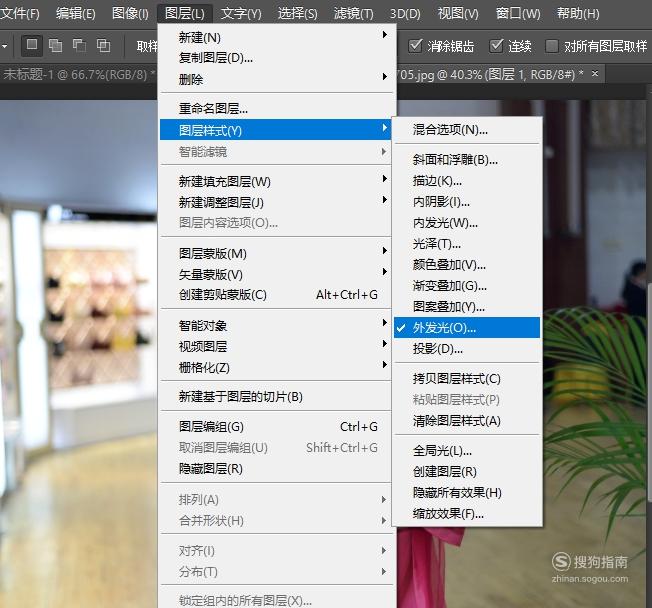The image size is (652, 608).
Task: Choose 创建剪贴蒙版(C) from the menu
Action: tap(275, 295)
